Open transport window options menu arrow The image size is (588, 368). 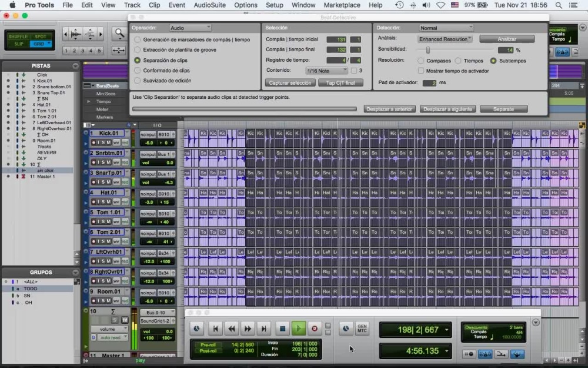point(536,323)
